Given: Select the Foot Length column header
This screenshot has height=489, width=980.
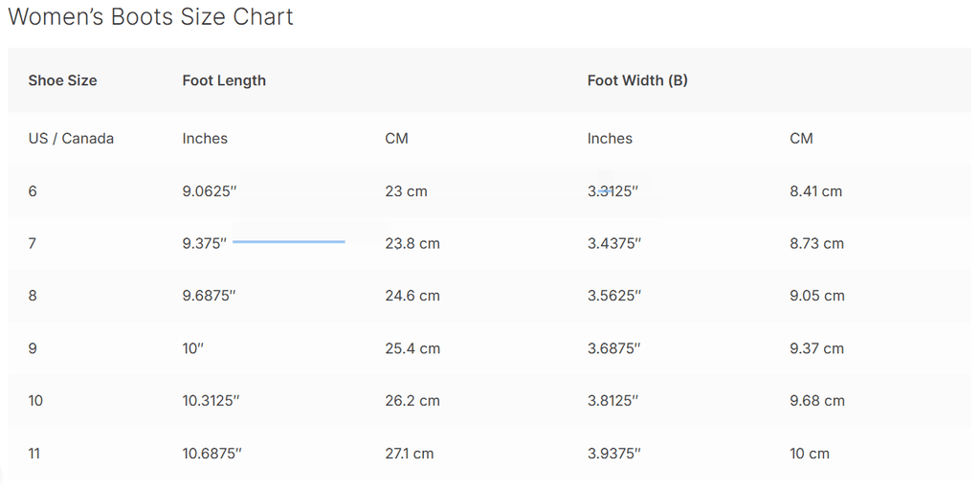Looking at the screenshot, I should (224, 80).
